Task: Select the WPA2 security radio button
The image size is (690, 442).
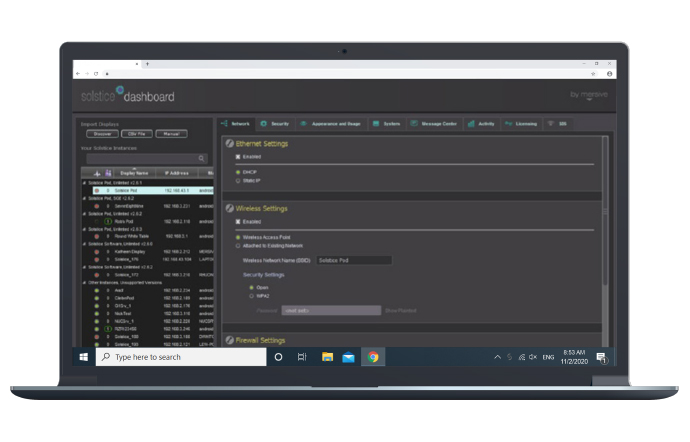Action: [x=252, y=296]
